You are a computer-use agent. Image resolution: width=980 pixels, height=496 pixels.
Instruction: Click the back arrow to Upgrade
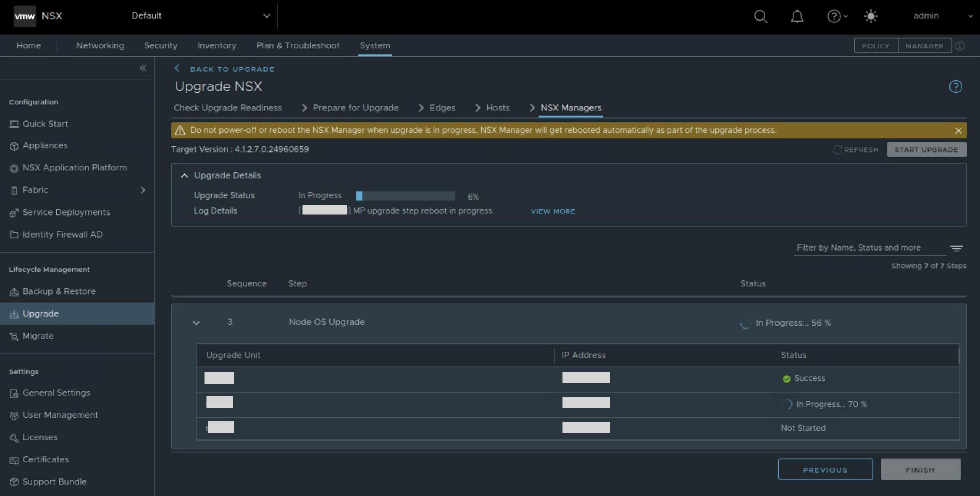(x=177, y=68)
